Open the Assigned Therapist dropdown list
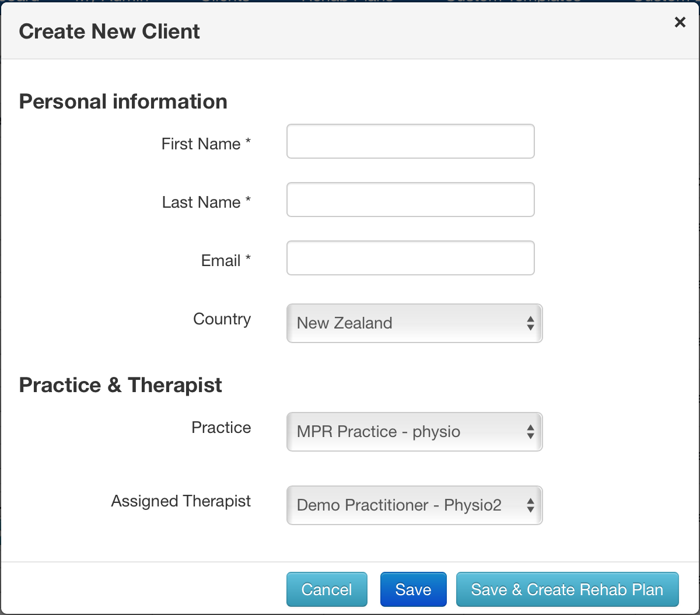Viewport: 700px width, 615px height. 415,505
